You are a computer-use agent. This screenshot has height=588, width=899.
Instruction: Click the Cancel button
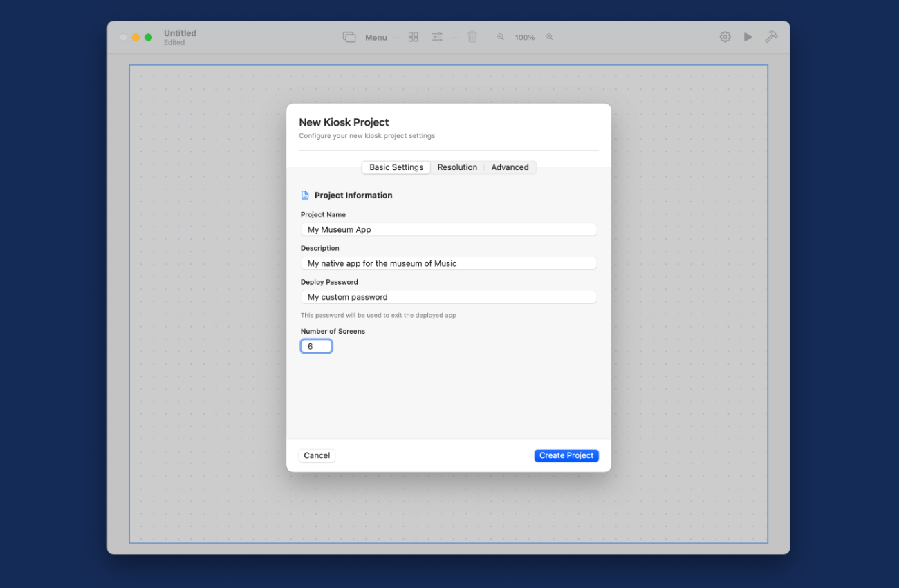coord(317,455)
